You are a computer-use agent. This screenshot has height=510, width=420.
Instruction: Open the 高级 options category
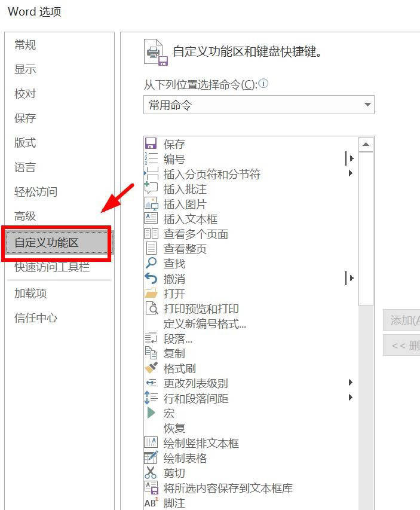click(25, 216)
